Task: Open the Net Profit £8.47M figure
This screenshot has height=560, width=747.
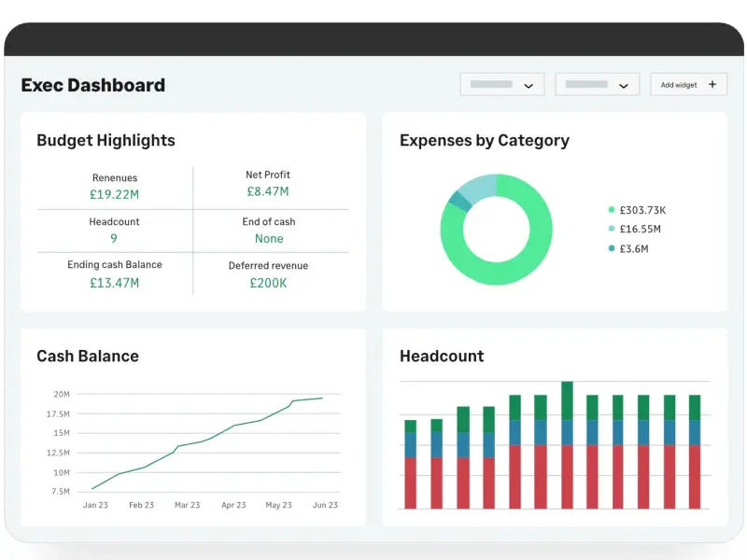Action: [x=268, y=191]
